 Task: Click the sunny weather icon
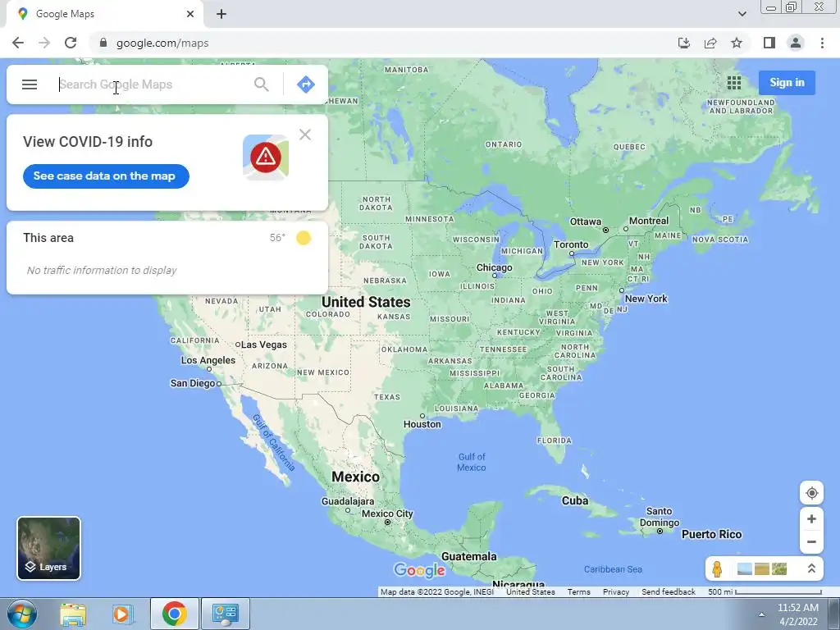coord(304,238)
